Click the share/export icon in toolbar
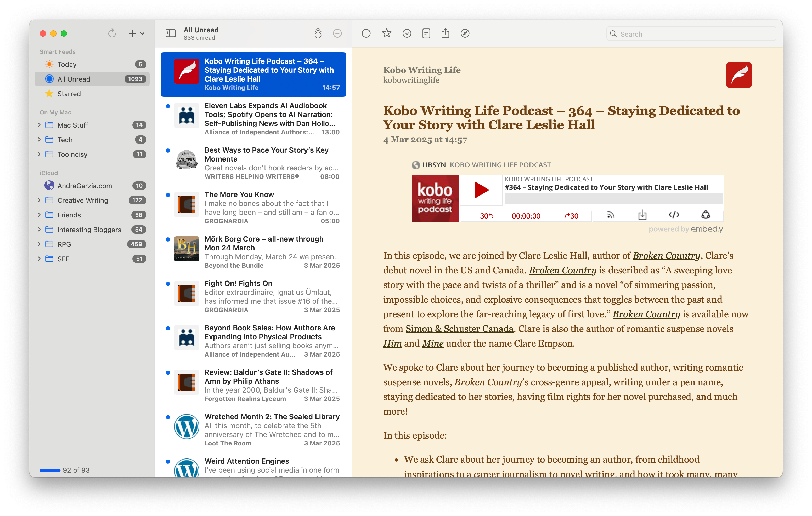Image resolution: width=812 pixels, height=516 pixels. click(445, 34)
